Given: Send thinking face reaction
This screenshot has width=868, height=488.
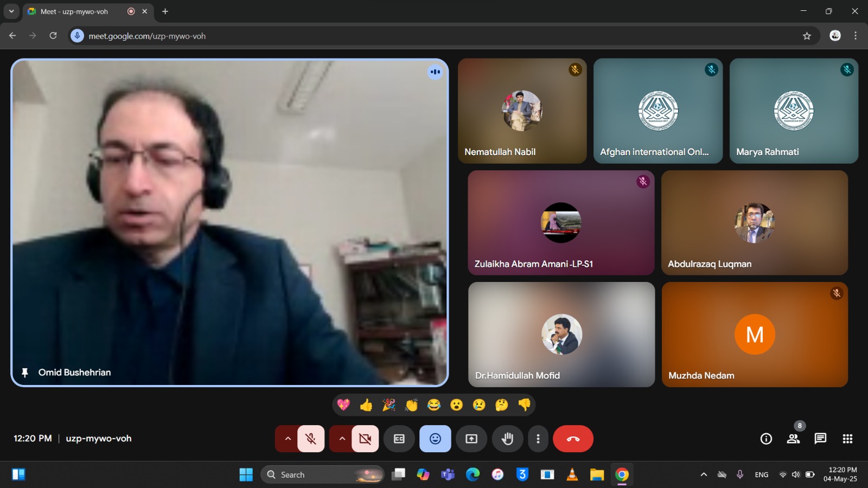Looking at the screenshot, I should (502, 404).
